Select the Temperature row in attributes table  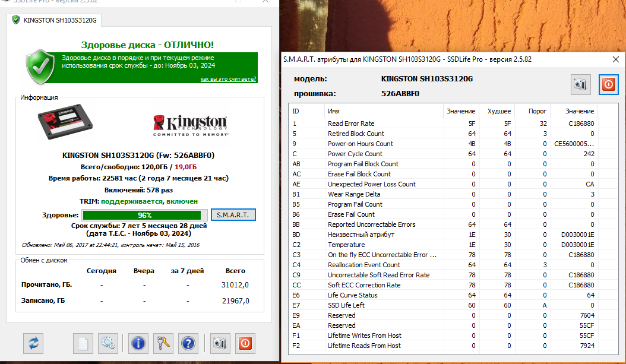346,245
